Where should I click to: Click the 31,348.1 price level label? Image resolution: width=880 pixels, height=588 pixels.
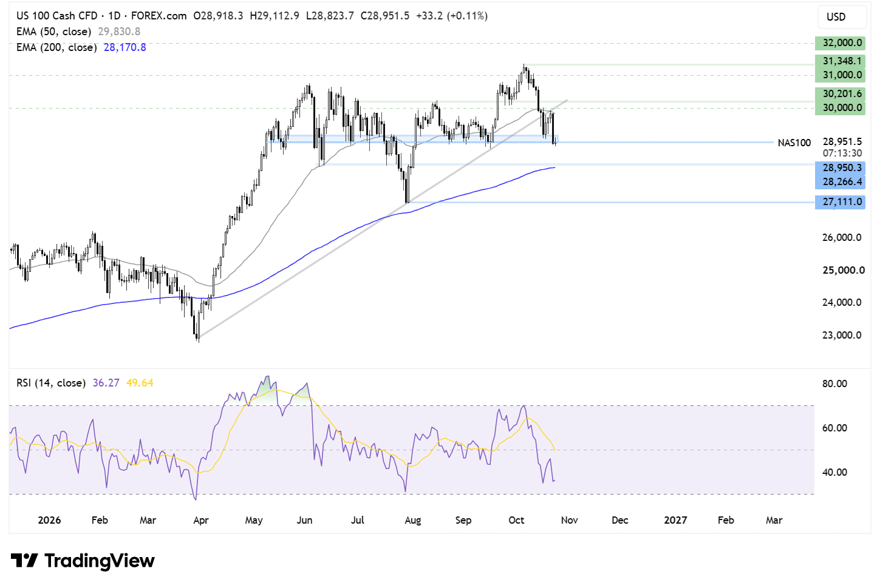point(841,61)
